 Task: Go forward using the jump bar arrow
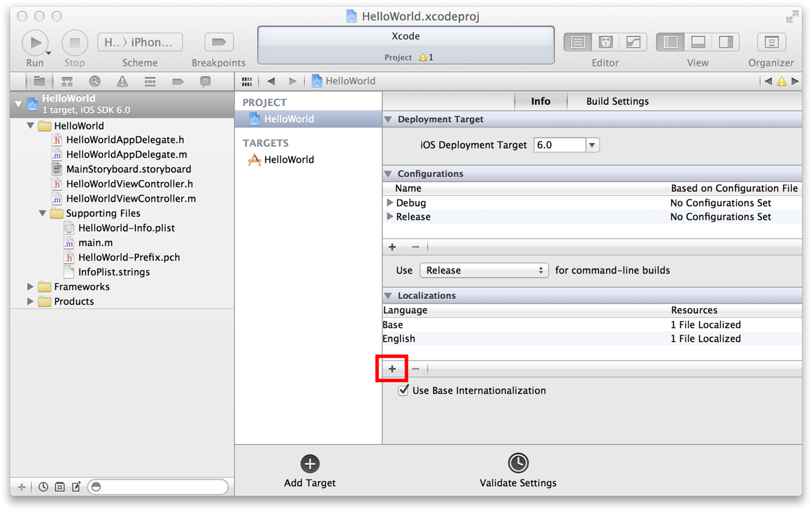click(x=293, y=81)
